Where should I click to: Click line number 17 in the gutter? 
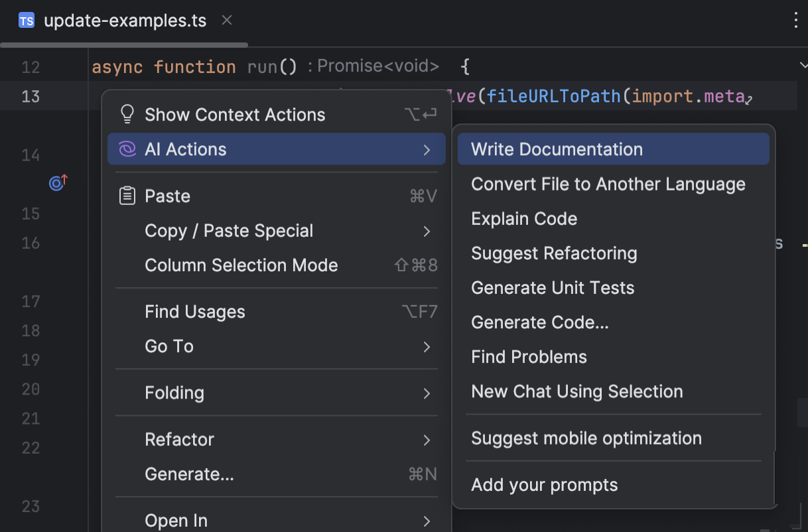(x=31, y=301)
